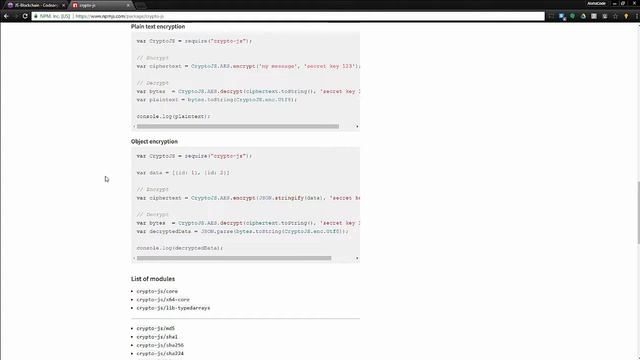Click the 'var decryptedData = JSON.parse' code line
The width and height of the screenshot is (640, 360).
coord(243,231)
